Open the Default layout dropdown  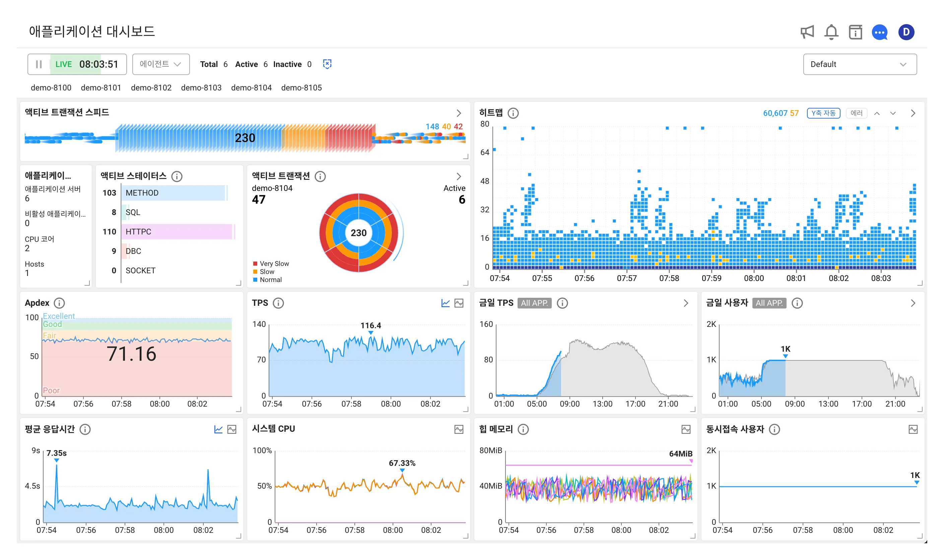pyautogui.click(x=860, y=64)
